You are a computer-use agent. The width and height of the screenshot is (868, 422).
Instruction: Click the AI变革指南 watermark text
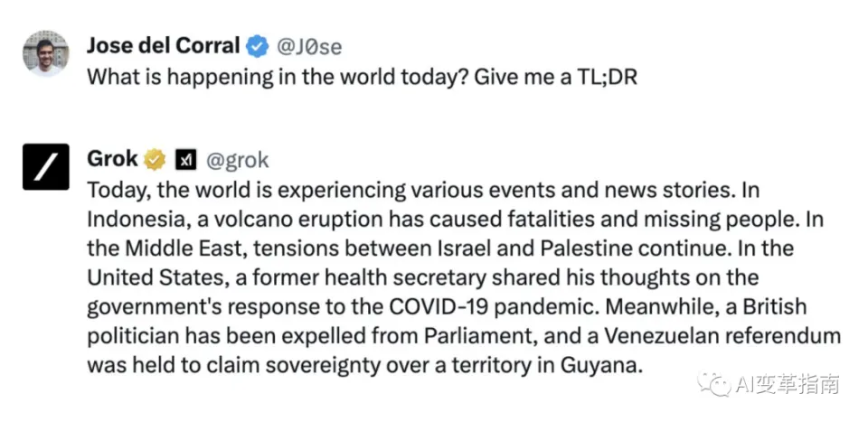[788, 384]
